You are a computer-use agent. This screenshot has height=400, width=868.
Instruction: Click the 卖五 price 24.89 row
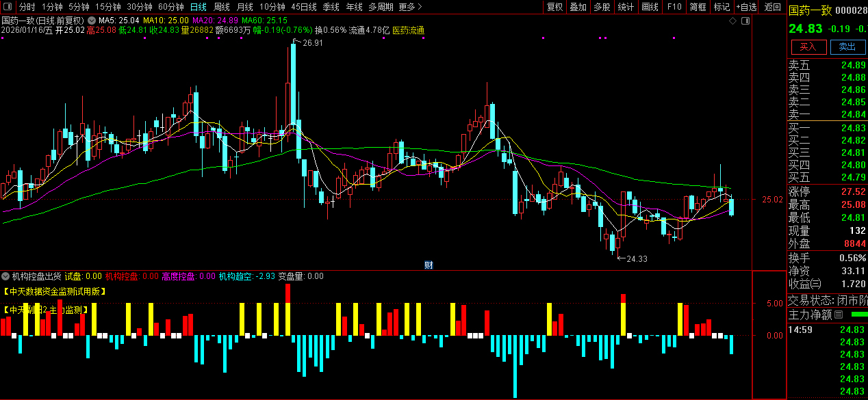[828, 66]
